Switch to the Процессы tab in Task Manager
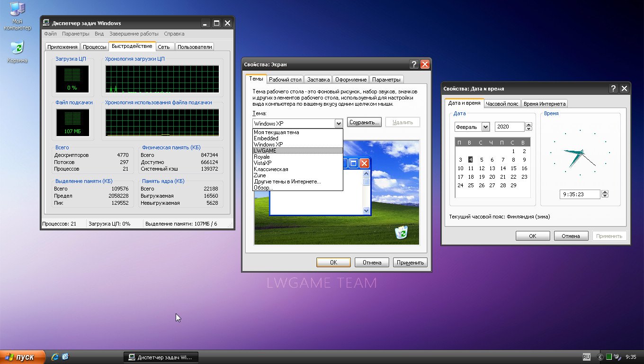Image resolution: width=644 pixels, height=364 pixels. click(94, 47)
